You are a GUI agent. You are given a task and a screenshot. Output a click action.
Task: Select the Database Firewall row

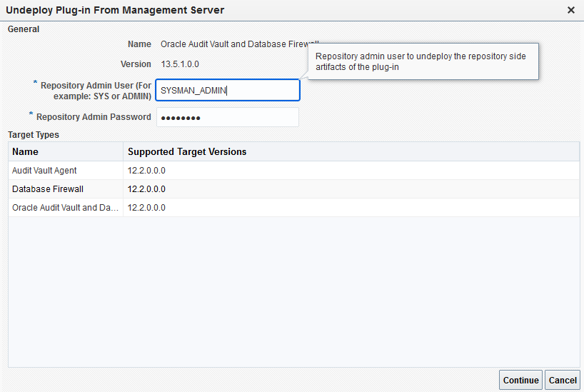point(294,189)
